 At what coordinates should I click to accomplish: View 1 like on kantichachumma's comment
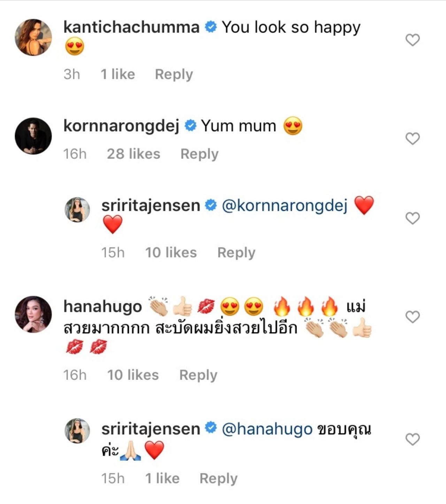pos(118,74)
